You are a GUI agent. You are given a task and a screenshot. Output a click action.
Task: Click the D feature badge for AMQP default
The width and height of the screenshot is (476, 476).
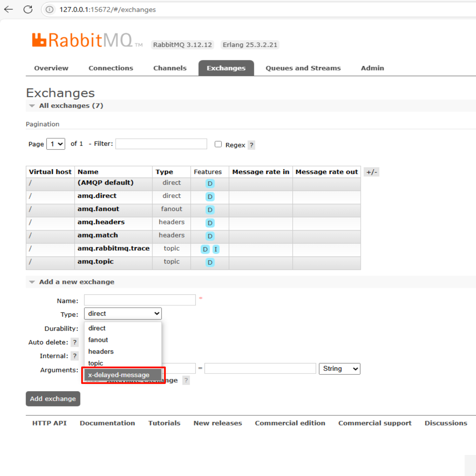click(x=210, y=184)
